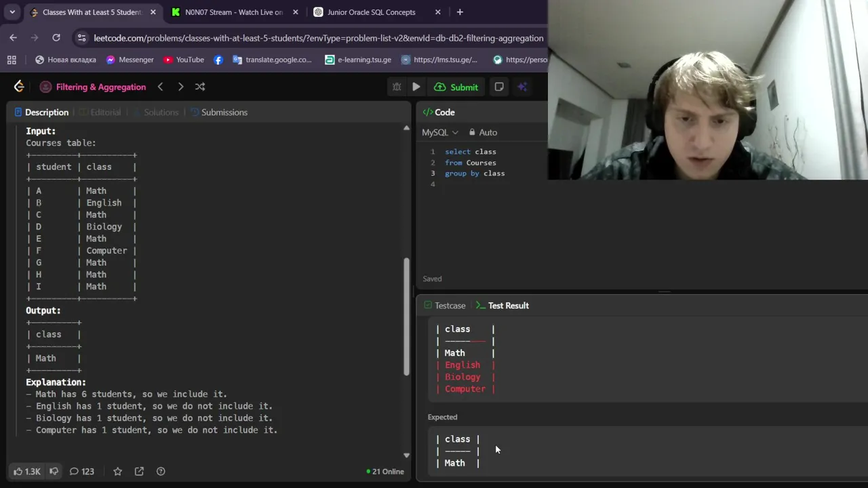Click 'Biology' in test result output
This screenshot has height=488, width=868.
(462, 377)
